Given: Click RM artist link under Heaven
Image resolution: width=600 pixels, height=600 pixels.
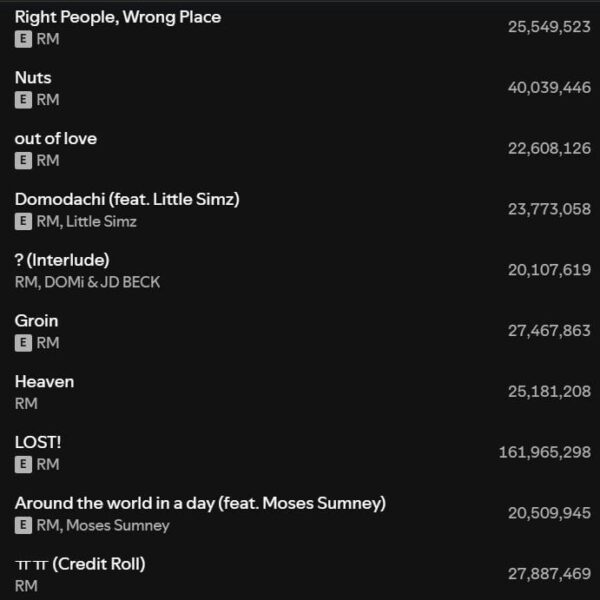Looking at the screenshot, I should (26, 404).
